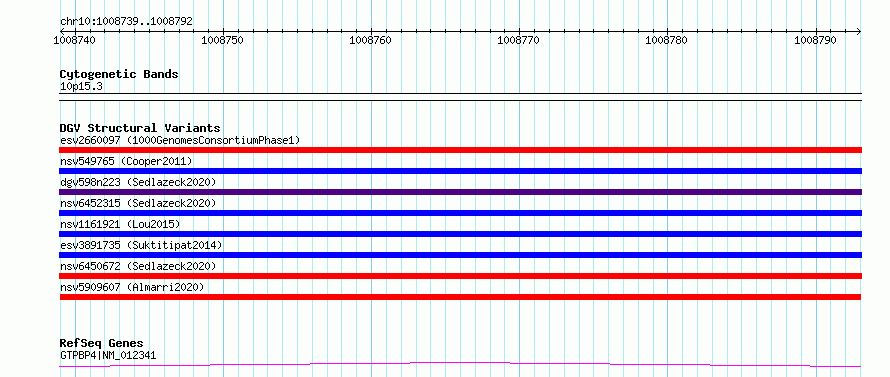This screenshot has width=890, height=377.
Task: Open nsv6452315 (Sedlazeck2020) label
Action: pos(138,203)
